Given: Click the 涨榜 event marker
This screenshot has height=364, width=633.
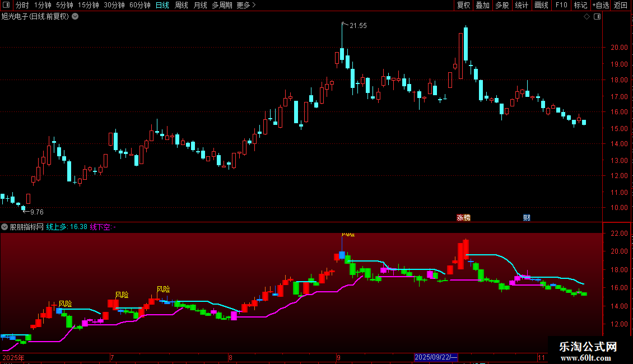Looking at the screenshot, I should [463, 217].
